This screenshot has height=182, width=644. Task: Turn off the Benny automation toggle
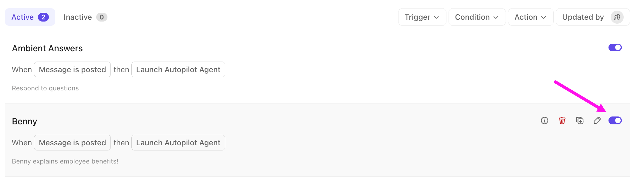click(x=615, y=121)
